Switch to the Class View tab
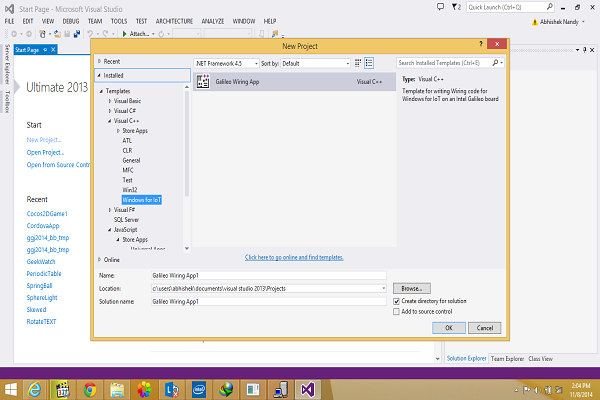Screen dimensions: 600x400 540,359
